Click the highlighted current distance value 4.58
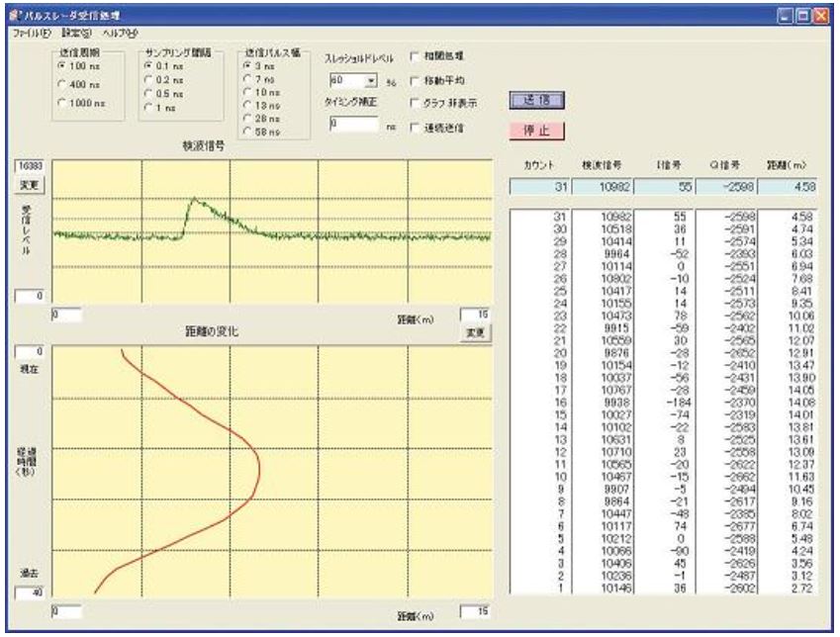This screenshot has width=840, height=637. pos(788,186)
